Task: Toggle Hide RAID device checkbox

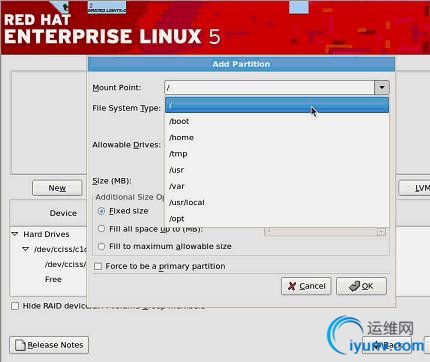Action: (15, 306)
